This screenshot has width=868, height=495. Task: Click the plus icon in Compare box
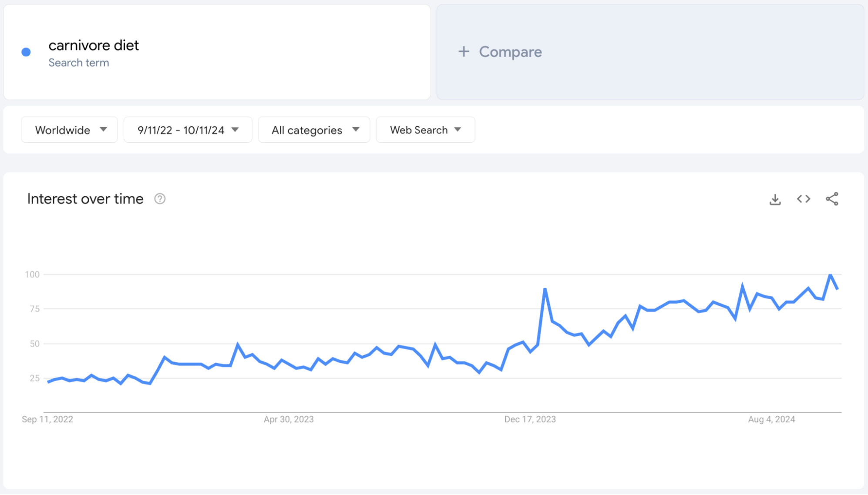pyautogui.click(x=464, y=52)
